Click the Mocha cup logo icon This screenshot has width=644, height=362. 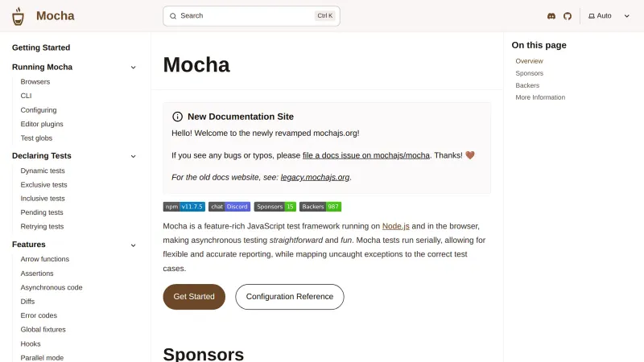click(x=19, y=16)
